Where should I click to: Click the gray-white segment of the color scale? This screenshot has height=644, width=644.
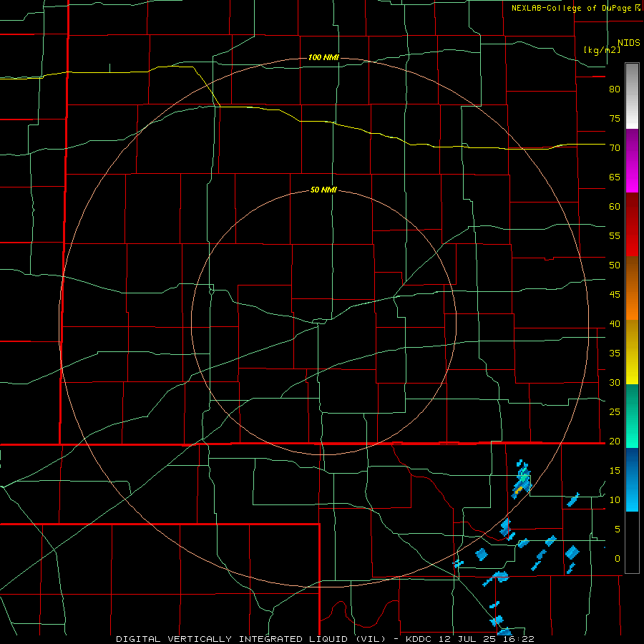tap(632, 96)
